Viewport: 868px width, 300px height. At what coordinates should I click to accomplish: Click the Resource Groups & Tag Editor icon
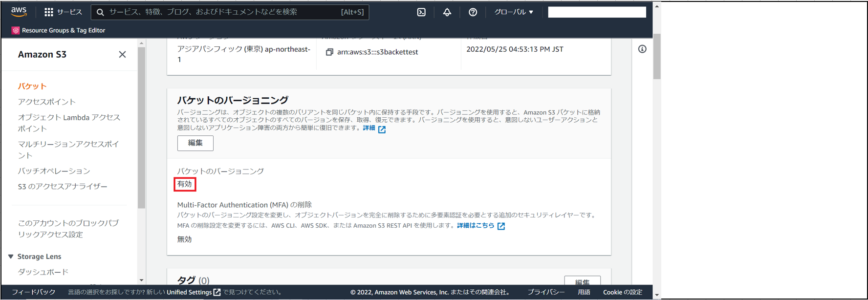point(16,30)
